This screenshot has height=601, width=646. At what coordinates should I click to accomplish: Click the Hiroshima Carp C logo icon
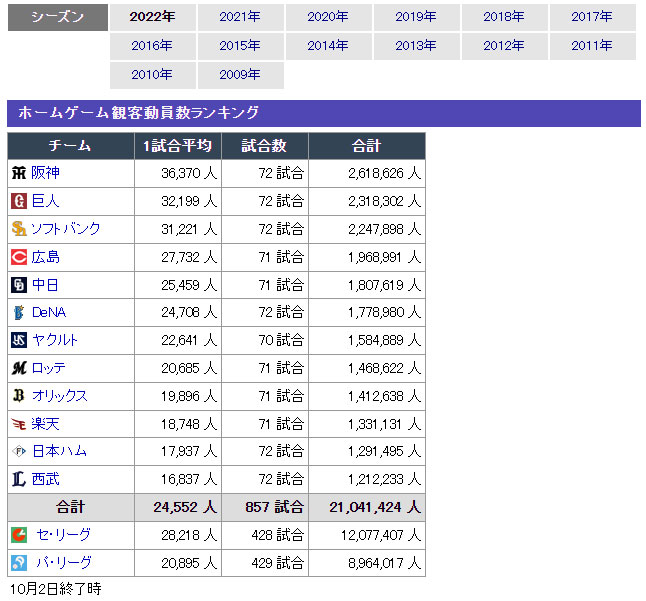point(19,257)
